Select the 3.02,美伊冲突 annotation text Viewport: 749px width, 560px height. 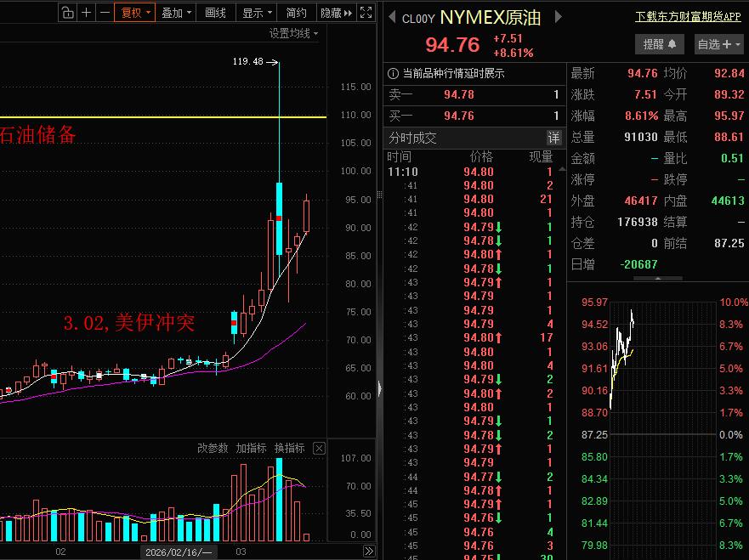coord(129,323)
